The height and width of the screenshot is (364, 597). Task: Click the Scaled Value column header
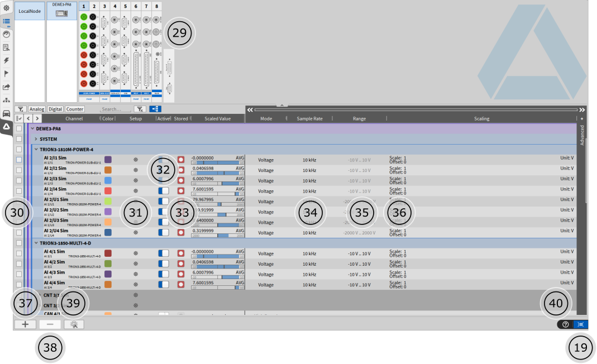coord(217,119)
